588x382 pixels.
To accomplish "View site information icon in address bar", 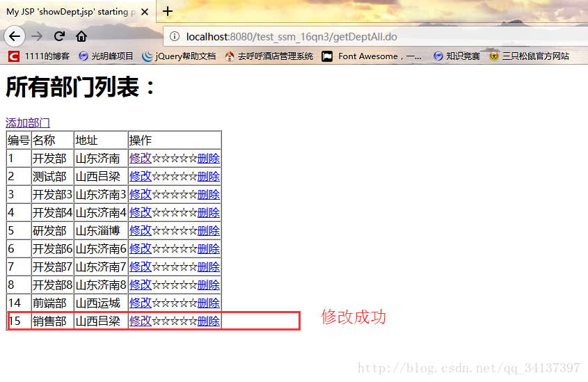I will click(x=175, y=36).
